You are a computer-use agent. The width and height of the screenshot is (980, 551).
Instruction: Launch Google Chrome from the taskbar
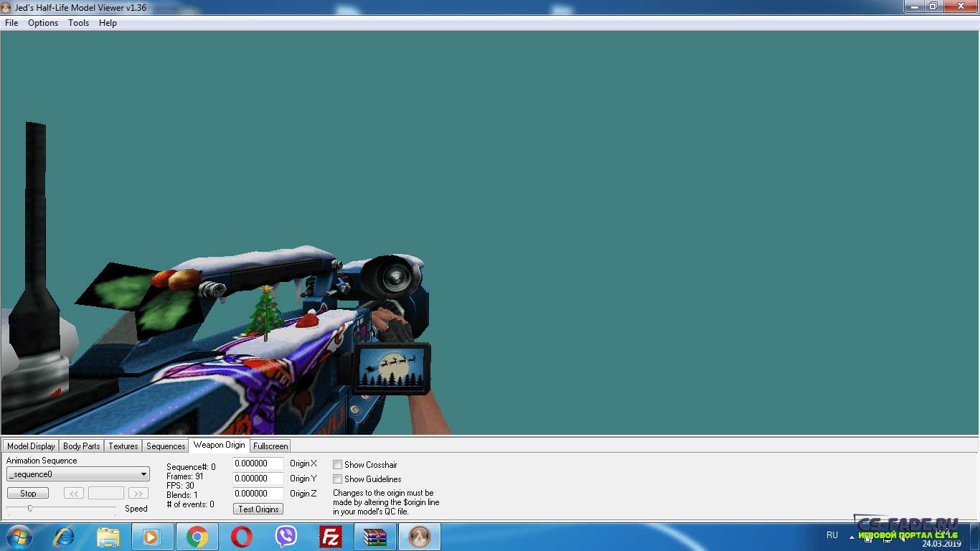point(197,537)
